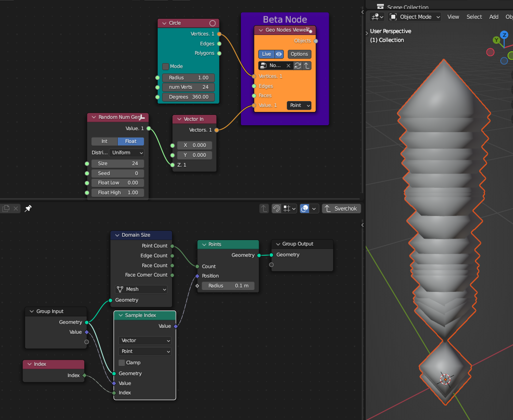The height and width of the screenshot is (420, 513).
Task: Click the Float Low 0.00 field
Action: click(x=118, y=183)
